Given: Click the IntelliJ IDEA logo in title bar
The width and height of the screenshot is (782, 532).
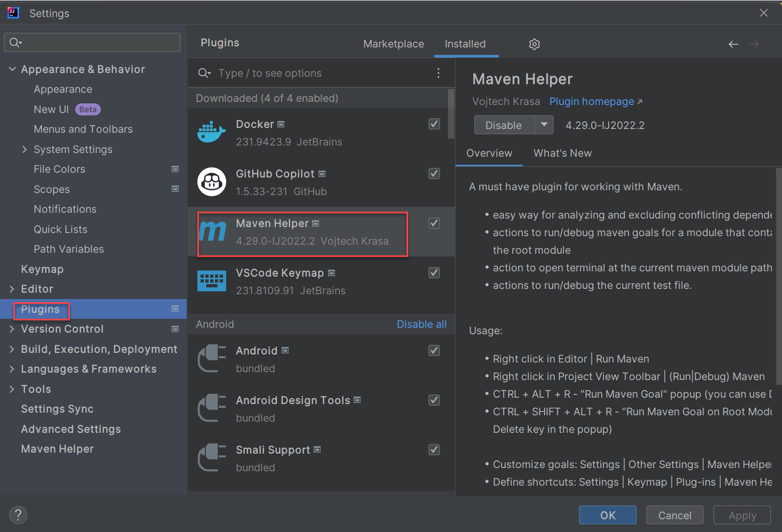Looking at the screenshot, I should [x=13, y=13].
